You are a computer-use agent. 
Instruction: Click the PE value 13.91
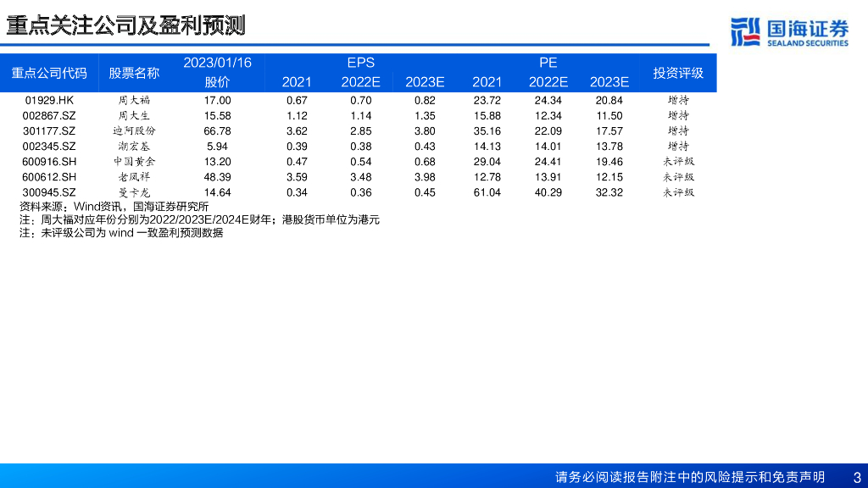(548, 178)
